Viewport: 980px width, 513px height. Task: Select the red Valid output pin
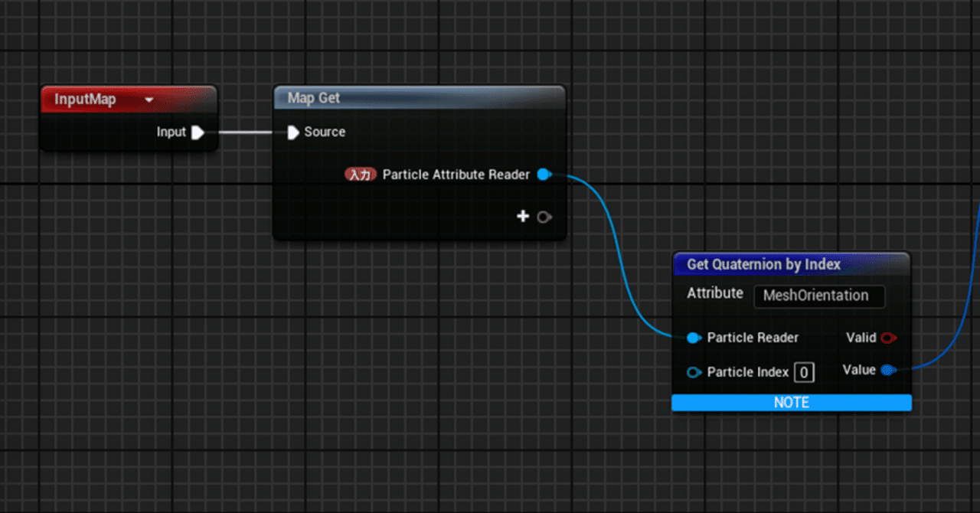click(888, 338)
